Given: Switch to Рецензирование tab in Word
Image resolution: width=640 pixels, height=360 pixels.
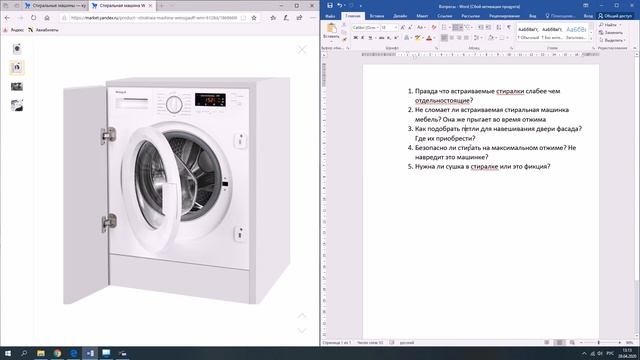Looking at the screenshot, I should pos(504,16).
